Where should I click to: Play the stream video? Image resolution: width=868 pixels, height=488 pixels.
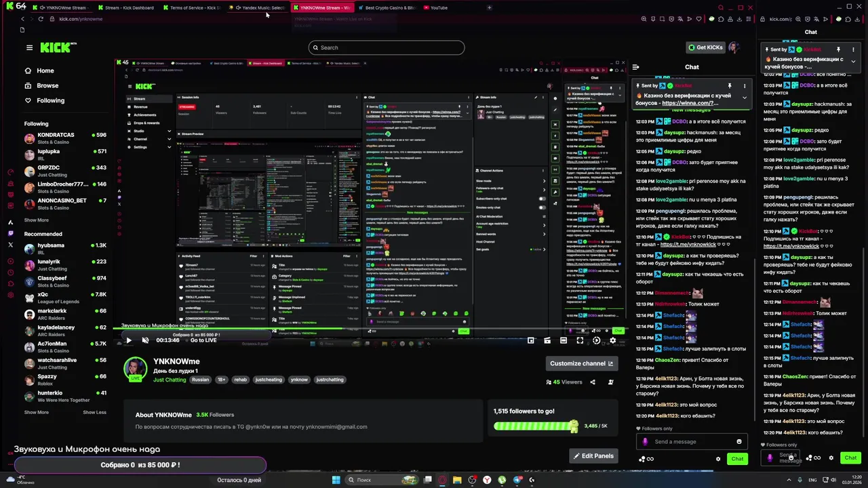click(x=128, y=340)
